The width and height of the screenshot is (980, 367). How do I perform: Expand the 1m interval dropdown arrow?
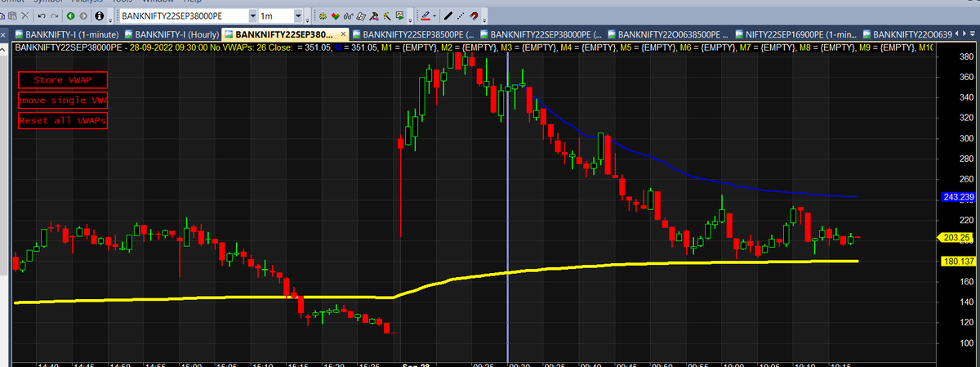pyautogui.click(x=297, y=16)
